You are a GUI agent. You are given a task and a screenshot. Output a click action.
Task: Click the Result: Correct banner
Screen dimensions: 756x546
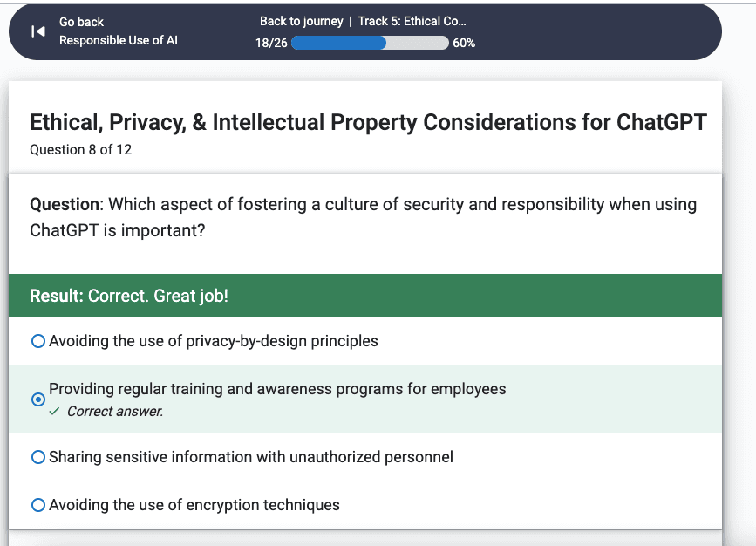tap(365, 296)
